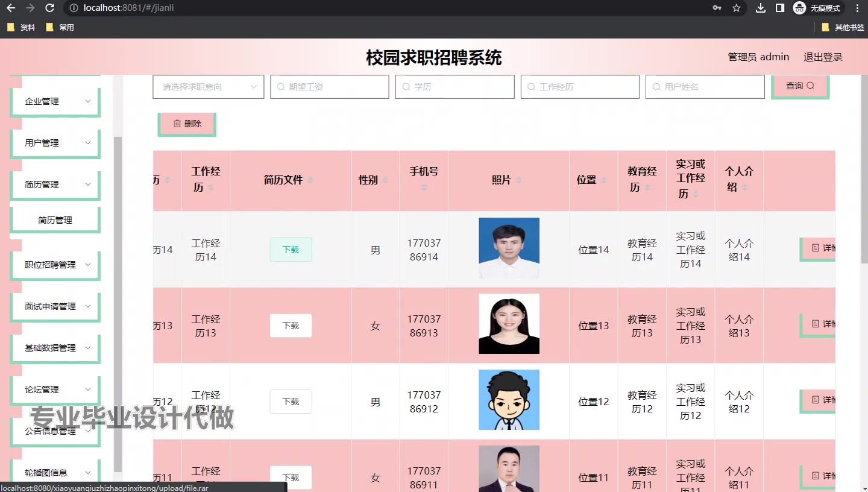This screenshot has height=492, width=868.
Task: Click 查询 search button
Action: [x=800, y=86]
